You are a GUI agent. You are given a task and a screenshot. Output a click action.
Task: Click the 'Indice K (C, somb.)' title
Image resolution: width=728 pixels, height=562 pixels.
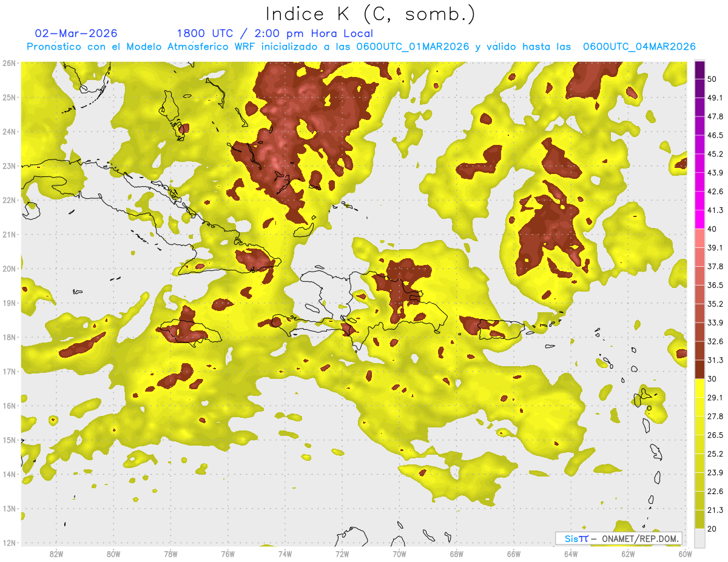coord(371,15)
